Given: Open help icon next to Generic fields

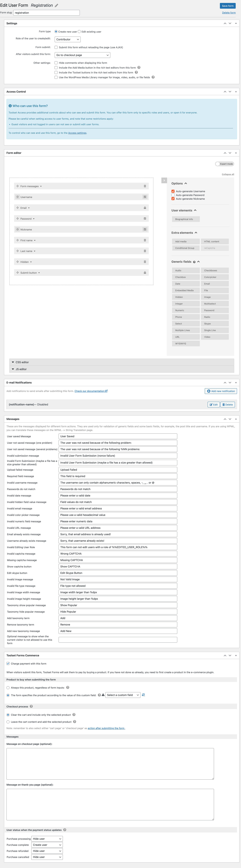Looking at the screenshot, I should click(194, 262).
